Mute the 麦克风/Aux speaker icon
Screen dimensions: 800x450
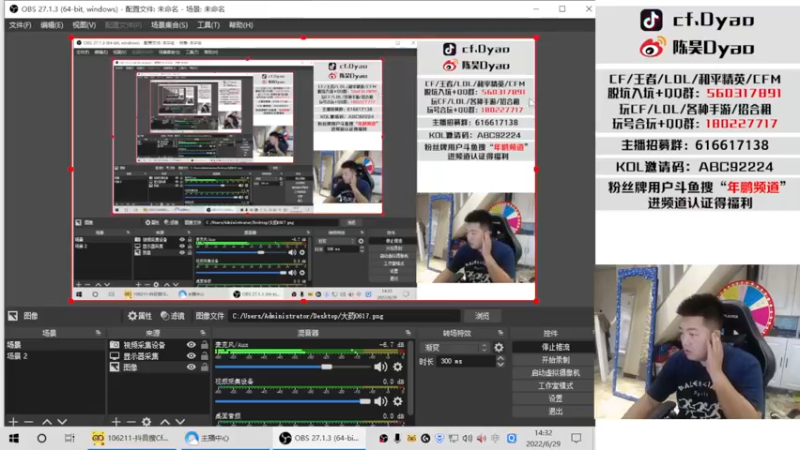point(381,367)
